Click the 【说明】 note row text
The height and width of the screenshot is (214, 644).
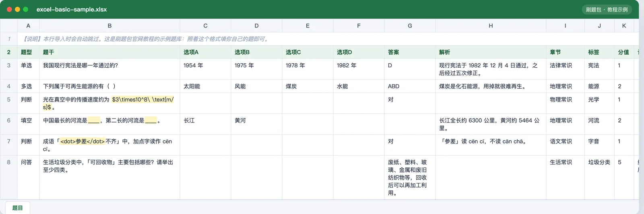click(x=146, y=39)
